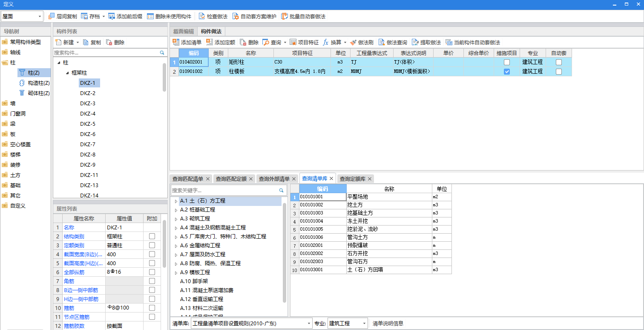Open 自动套方案维护

[254, 16]
